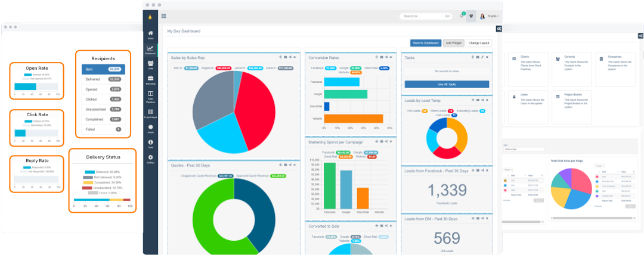644x255 pixels.
Task: Open the Project Boards report card
Action: 572,106
